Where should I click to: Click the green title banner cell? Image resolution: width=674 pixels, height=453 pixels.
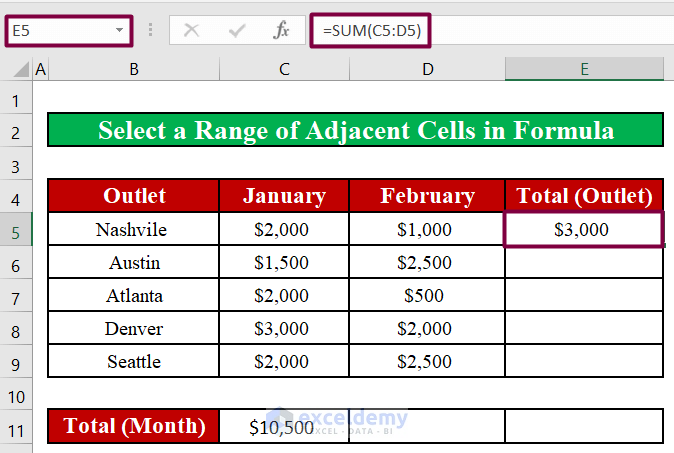tap(355, 131)
